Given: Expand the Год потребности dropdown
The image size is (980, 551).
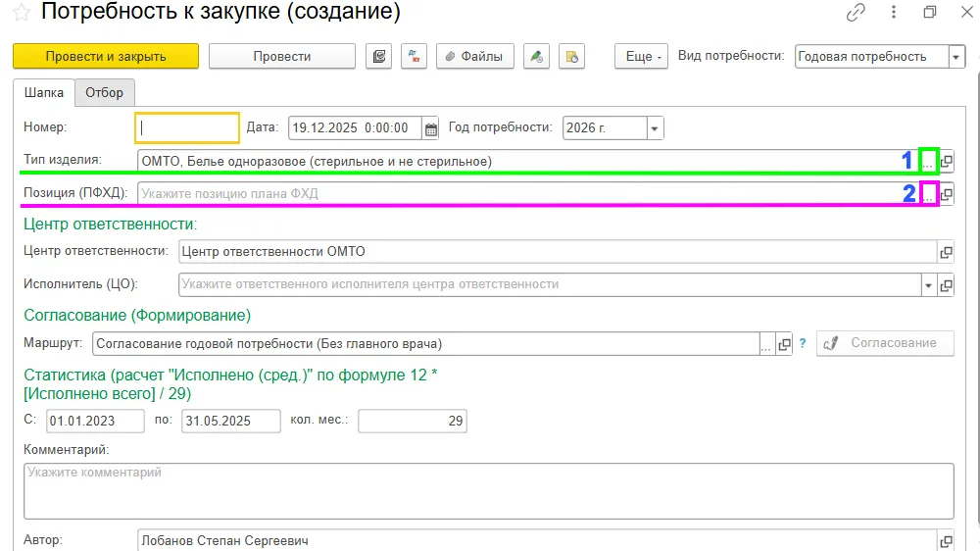Looking at the screenshot, I should (655, 128).
